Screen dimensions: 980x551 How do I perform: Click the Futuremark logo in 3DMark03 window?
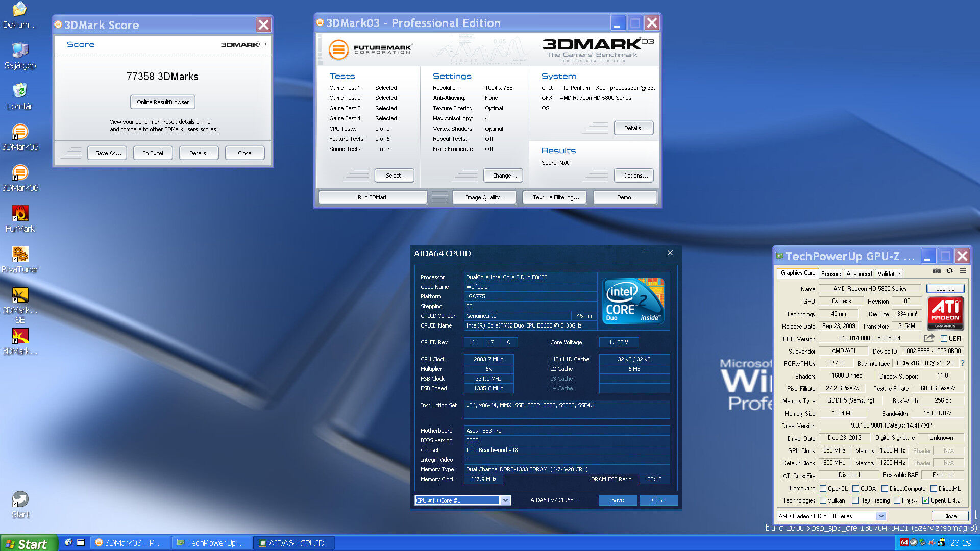tap(371, 49)
